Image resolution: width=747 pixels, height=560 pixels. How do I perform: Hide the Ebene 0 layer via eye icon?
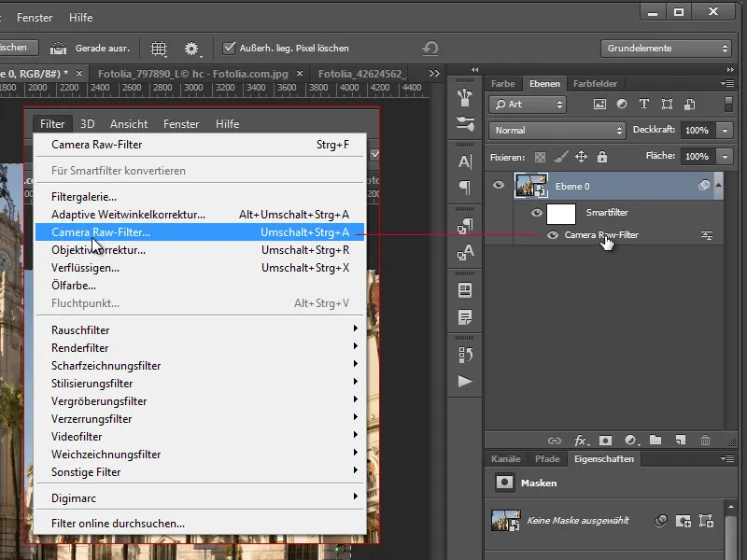click(x=499, y=186)
